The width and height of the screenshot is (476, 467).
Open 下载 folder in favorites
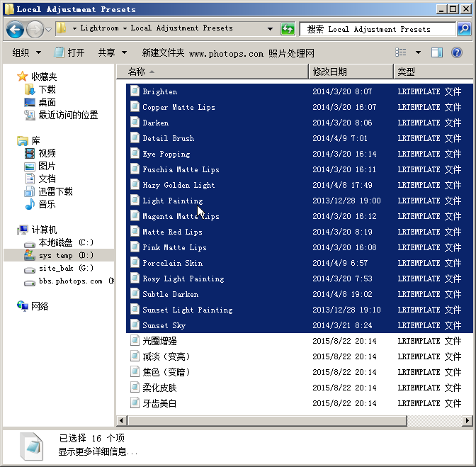[x=40, y=89]
